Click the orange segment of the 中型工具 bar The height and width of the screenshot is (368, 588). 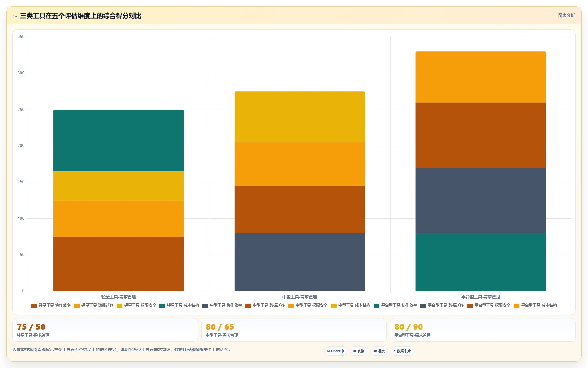coord(300,164)
